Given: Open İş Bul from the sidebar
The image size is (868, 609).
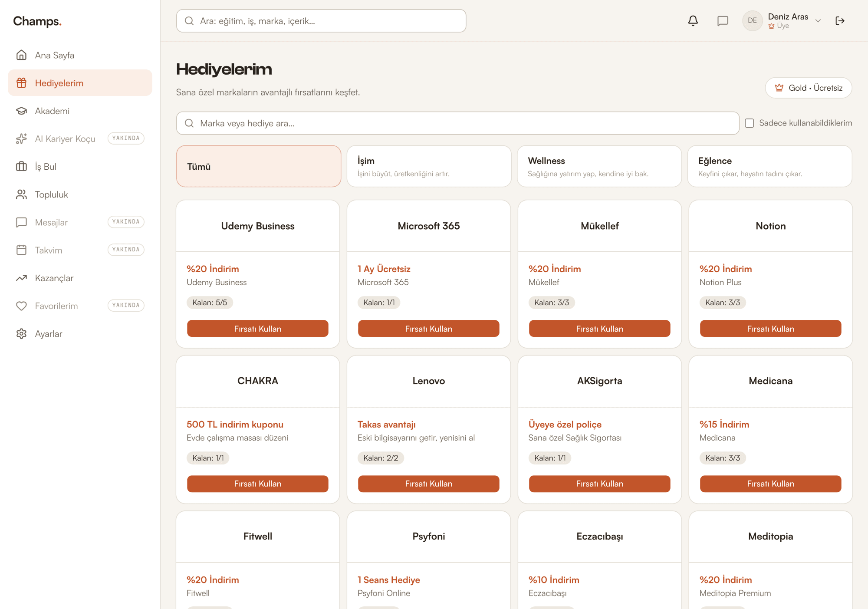Looking at the screenshot, I should point(80,166).
